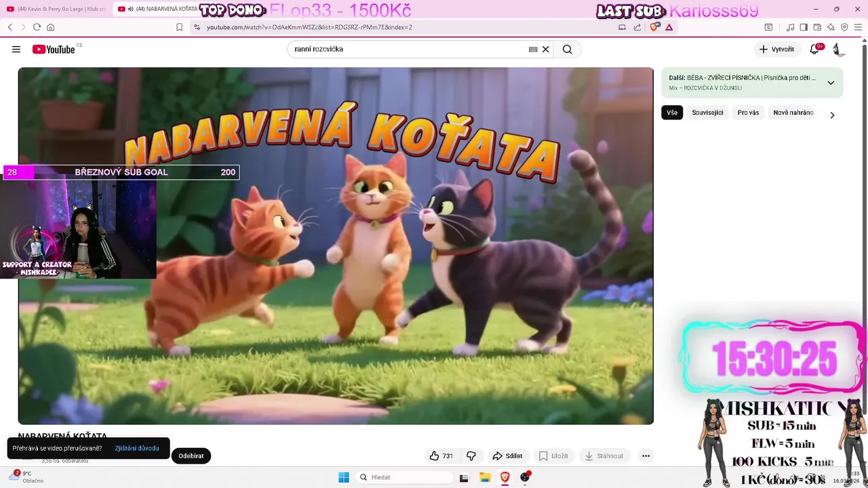Open OBS Studio taskbar icon
Viewport: 868px width, 488px height.
(x=525, y=478)
